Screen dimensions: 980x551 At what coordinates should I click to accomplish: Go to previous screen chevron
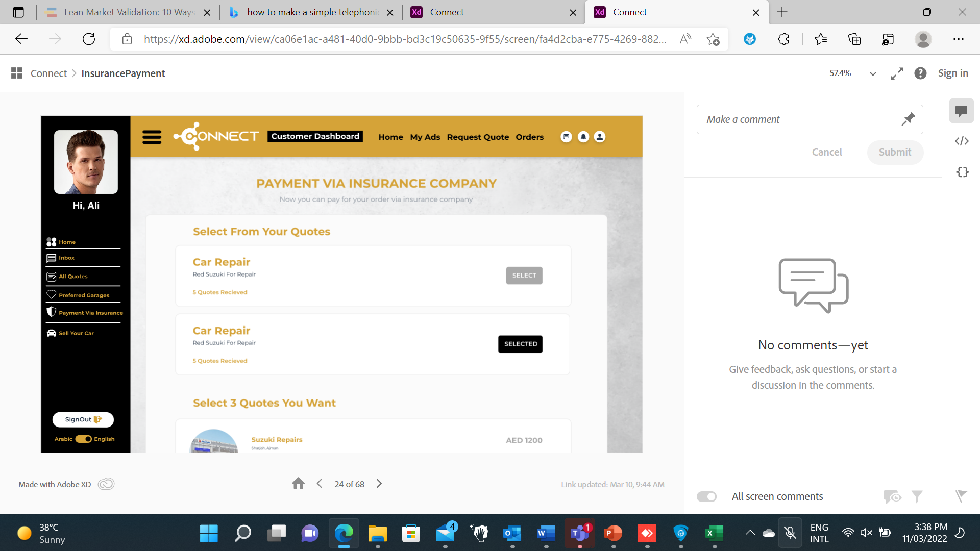[x=320, y=484]
